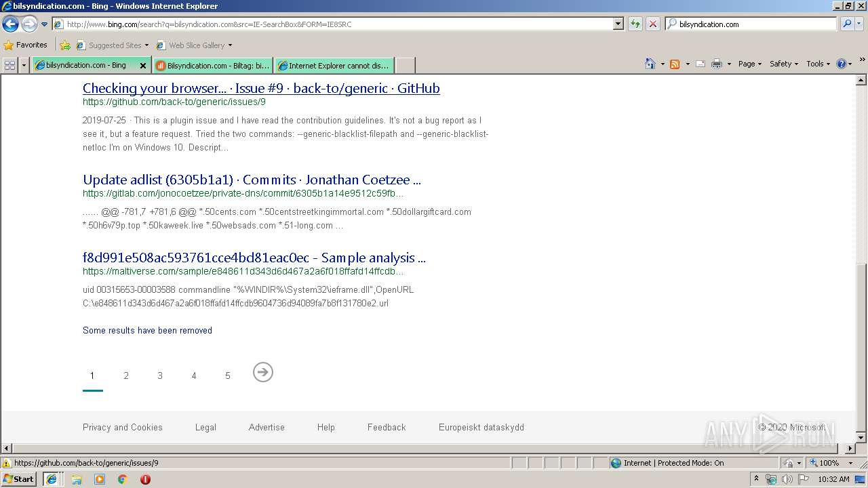Open the 'f8d991e508ac... Sample analysis' result

[x=254, y=258]
